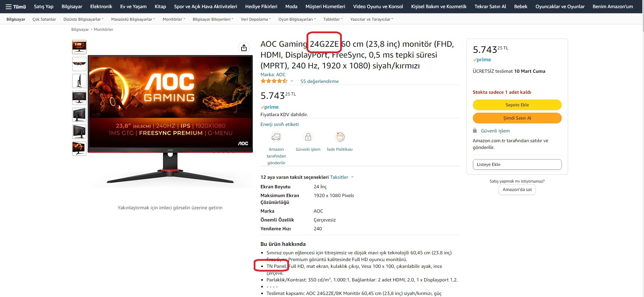Open the Elektronik menu item
The width and height of the screenshot is (644, 297).
101,6
